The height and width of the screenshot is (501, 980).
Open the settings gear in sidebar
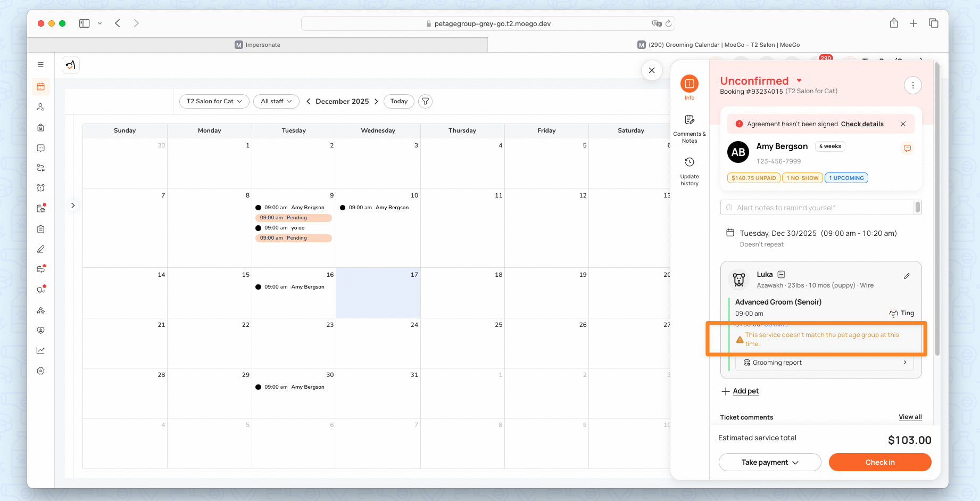point(41,371)
